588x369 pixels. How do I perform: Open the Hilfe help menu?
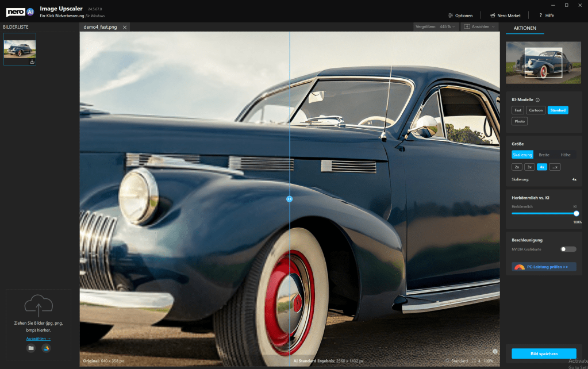coord(546,16)
